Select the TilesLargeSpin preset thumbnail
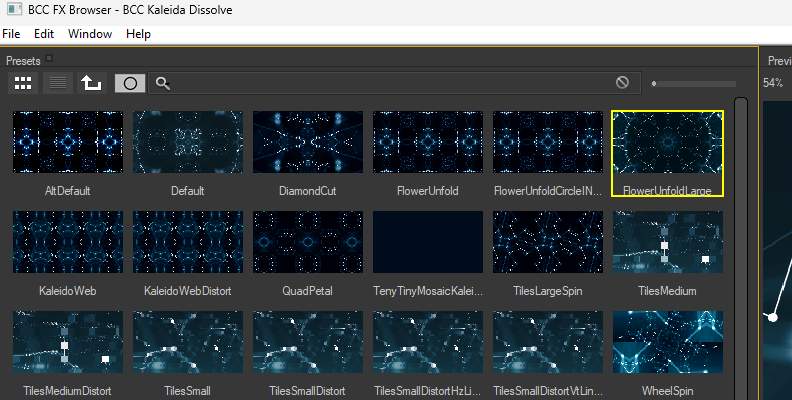This screenshot has width=792, height=400. [548, 242]
